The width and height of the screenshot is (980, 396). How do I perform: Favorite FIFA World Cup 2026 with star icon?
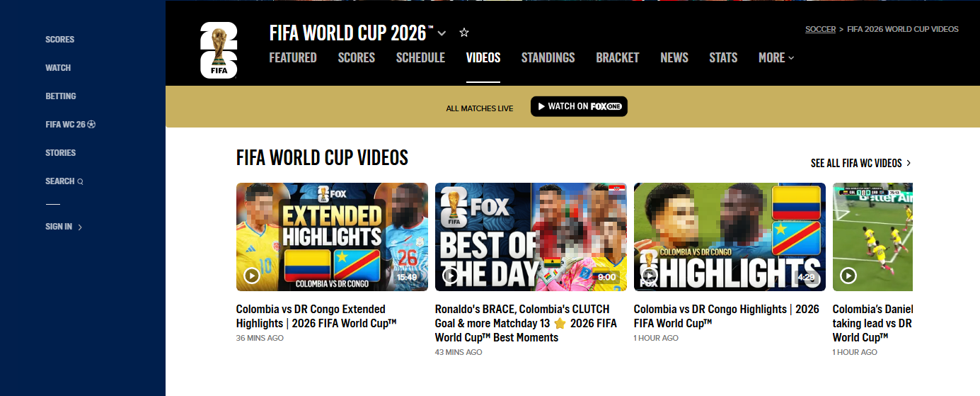tap(464, 33)
